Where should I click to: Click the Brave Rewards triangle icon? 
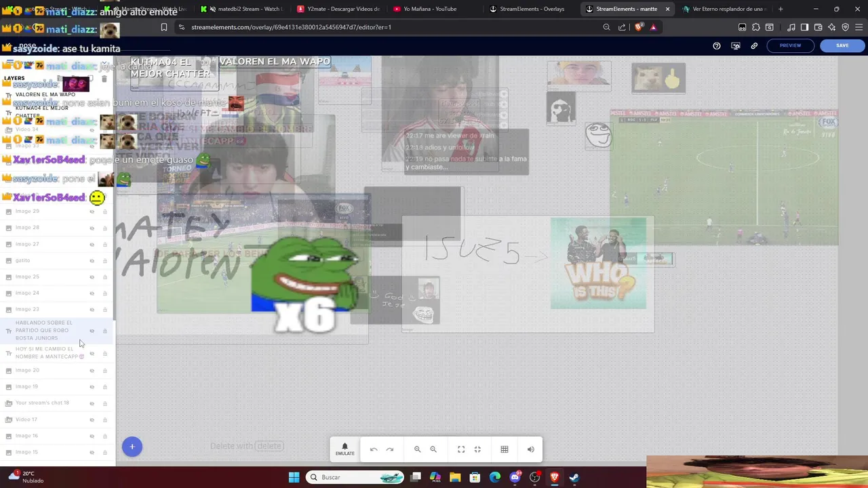(653, 27)
